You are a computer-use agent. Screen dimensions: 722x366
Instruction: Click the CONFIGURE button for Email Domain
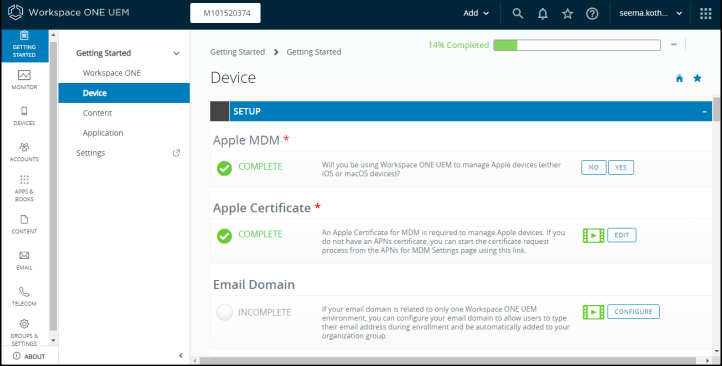633,312
